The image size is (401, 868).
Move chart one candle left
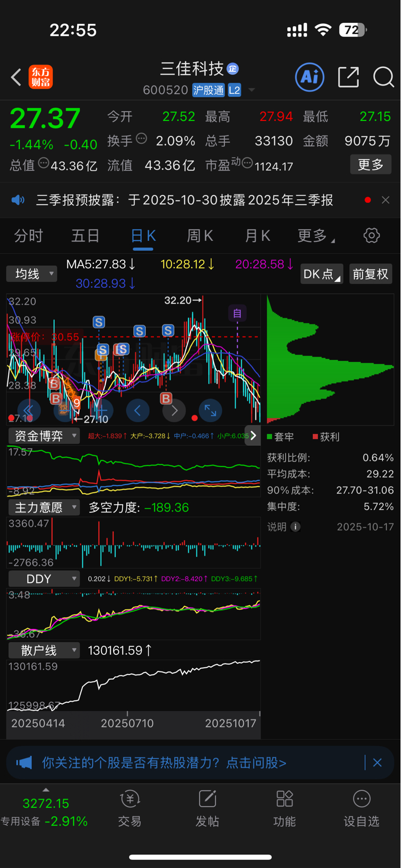tap(138, 411)
